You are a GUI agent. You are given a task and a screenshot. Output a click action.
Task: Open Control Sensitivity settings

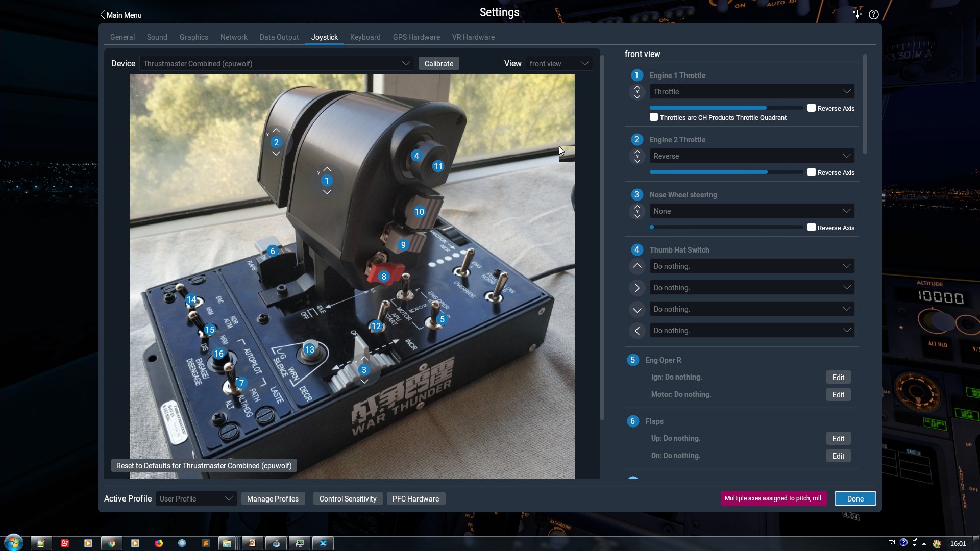(x=348, y=498)
